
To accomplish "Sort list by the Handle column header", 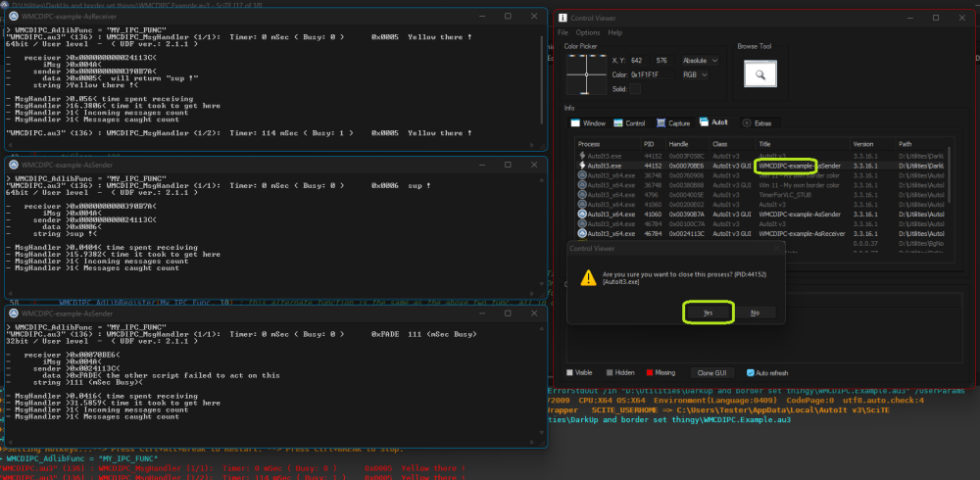I will (687, 144).
